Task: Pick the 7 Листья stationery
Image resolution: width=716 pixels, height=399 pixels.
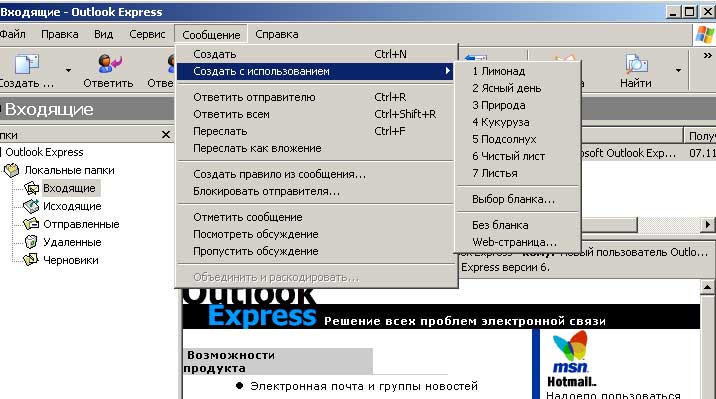Action: pos(518,173)
